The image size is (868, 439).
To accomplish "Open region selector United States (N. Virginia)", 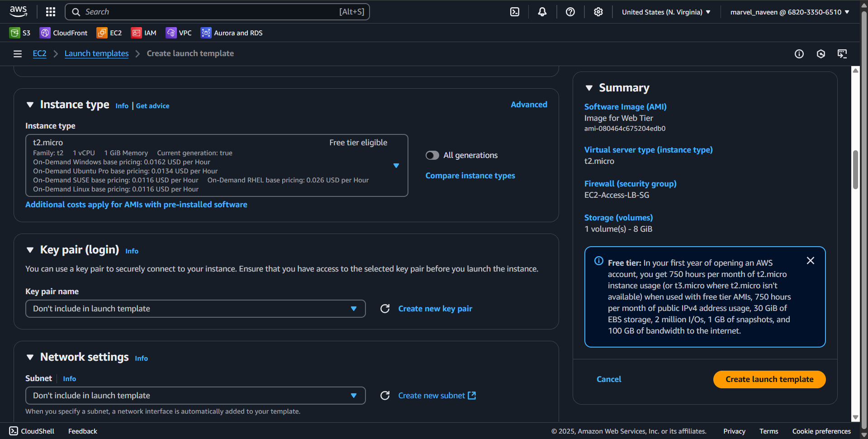I will point(666,12).
